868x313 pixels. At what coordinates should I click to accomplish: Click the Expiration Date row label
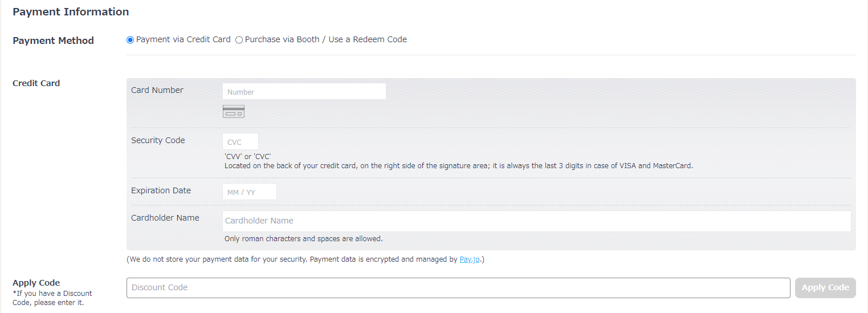pyautogui.click(x=161, y=190)
